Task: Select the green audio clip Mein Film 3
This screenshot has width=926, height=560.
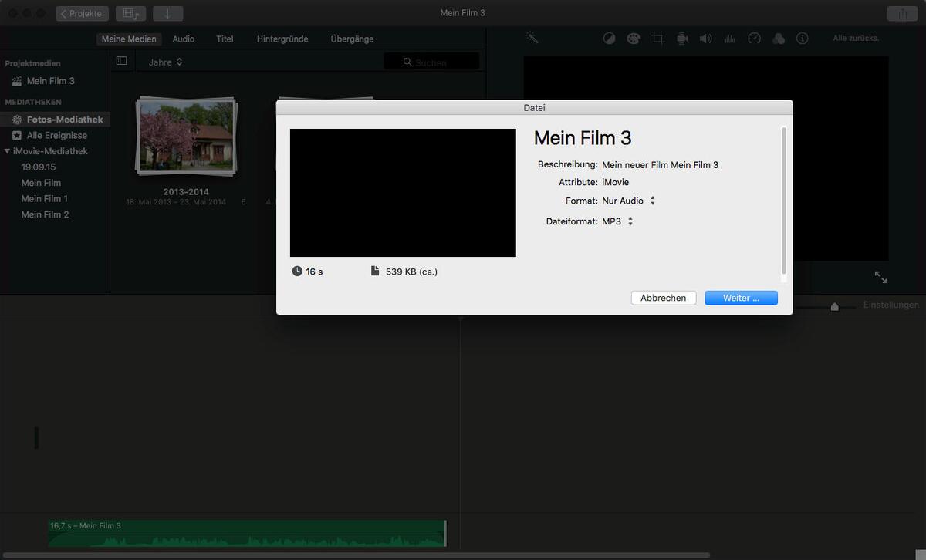Action: (247, 534)
